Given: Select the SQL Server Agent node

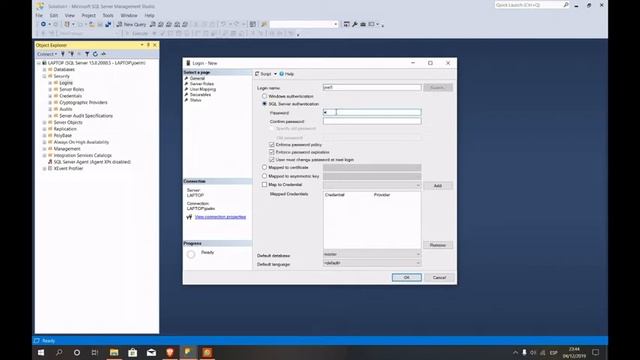Looking at the screenshot, I should coord(92,162).
